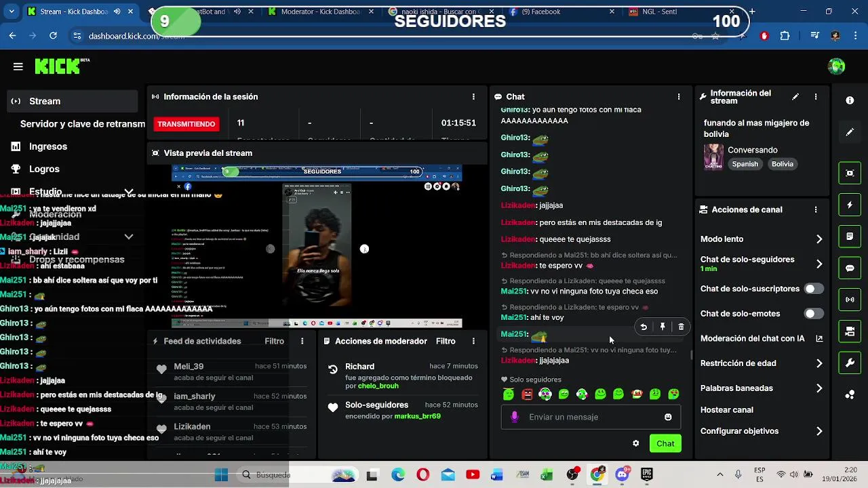868x488 pixels.
Task: Select Stream in the left sidebar
Action: pyautogui.click(x=73, y=101)
